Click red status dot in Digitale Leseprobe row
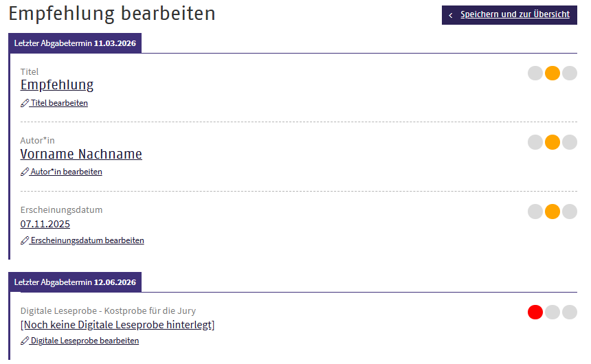 [535, 312]
